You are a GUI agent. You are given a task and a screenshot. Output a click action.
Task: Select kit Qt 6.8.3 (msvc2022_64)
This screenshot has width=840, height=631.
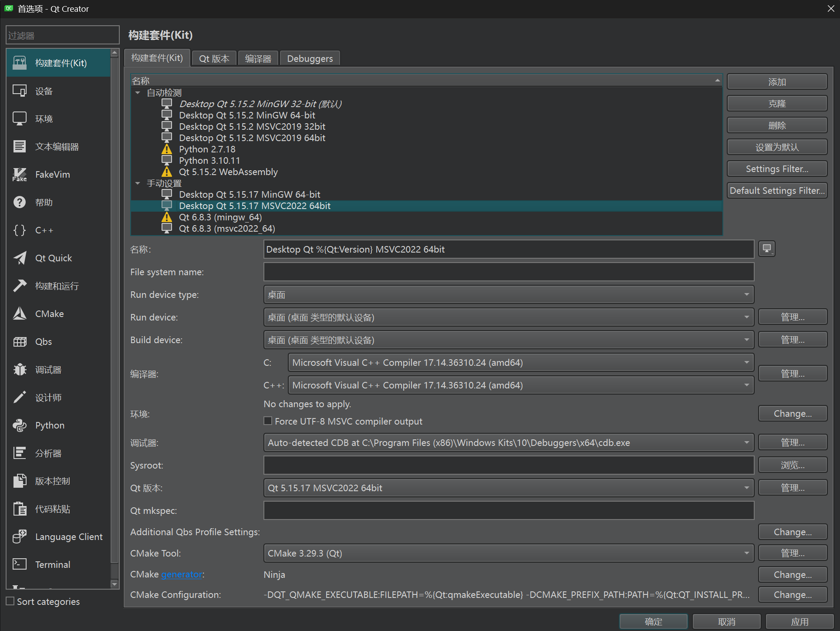point(227,229)
